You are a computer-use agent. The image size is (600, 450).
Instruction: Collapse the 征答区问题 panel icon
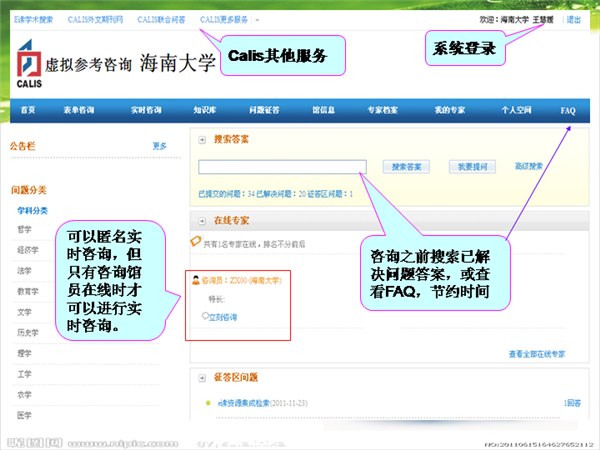click(202, 378)
